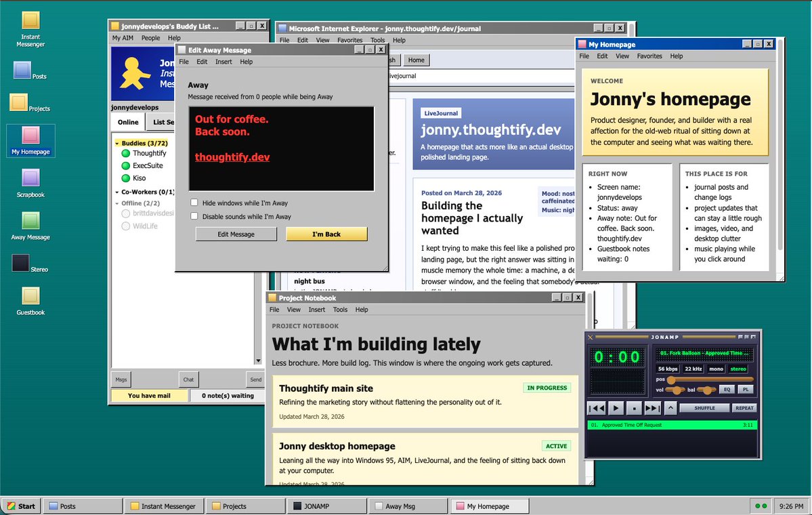This screenshot has width=812, height=515.
Task: Click Thoughtify's green online status icon
Action: (x=125, y=153)
